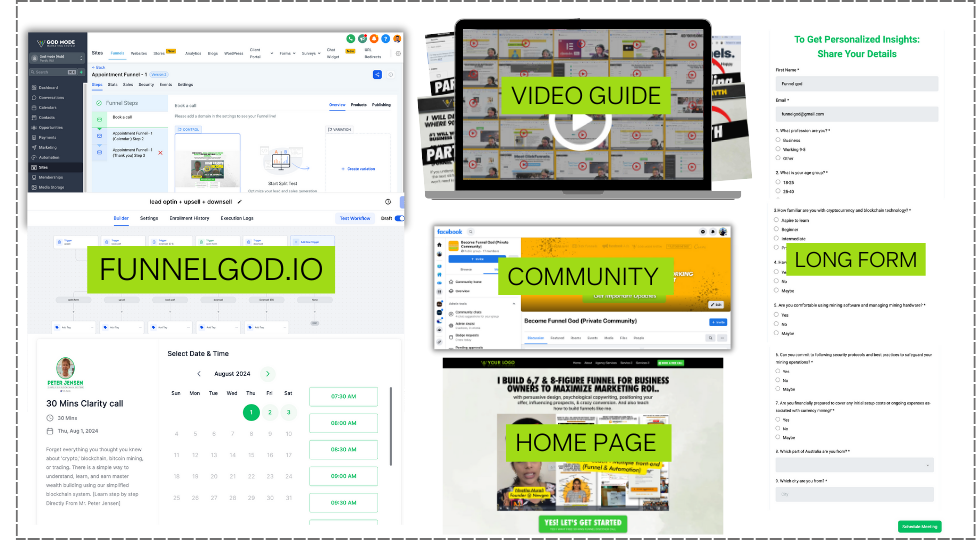The width and height of the screenshot is (976, 540).
Task: Expand the Forms dropdown in the Sites menu
Action: tap(286, 54)
